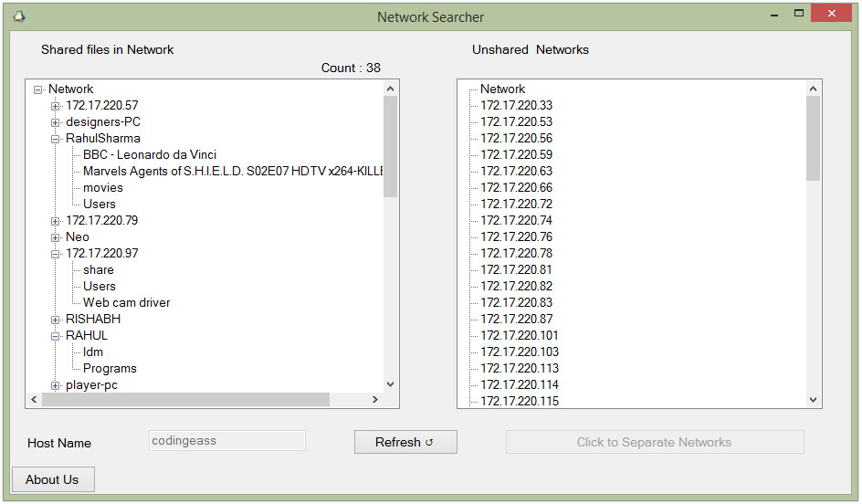
Task: Select 172.17.220.56 in Unshared Networks
Action: (516, 139)
